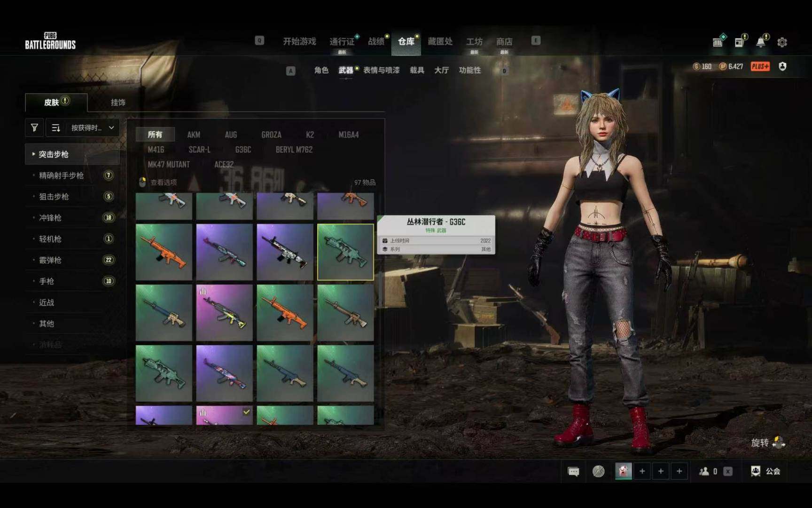Filter skins by GROZA
The height and width of the screenshot is (508, 812).
[x=271, y=135]
